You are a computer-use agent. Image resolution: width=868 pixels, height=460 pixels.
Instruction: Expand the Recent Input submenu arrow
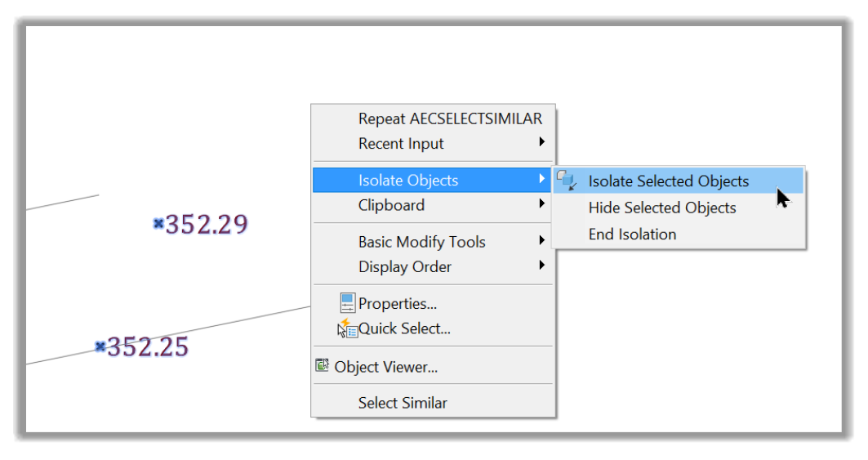[542, 142]
